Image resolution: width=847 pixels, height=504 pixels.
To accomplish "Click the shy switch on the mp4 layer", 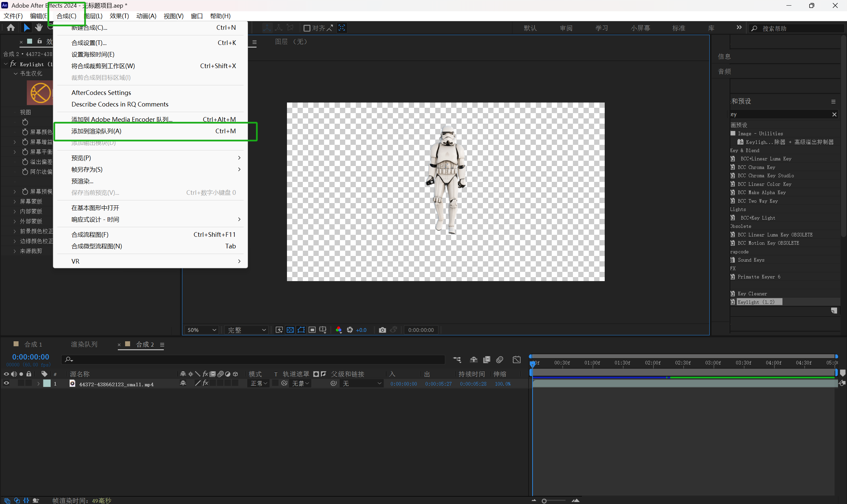I will [183, 383].
